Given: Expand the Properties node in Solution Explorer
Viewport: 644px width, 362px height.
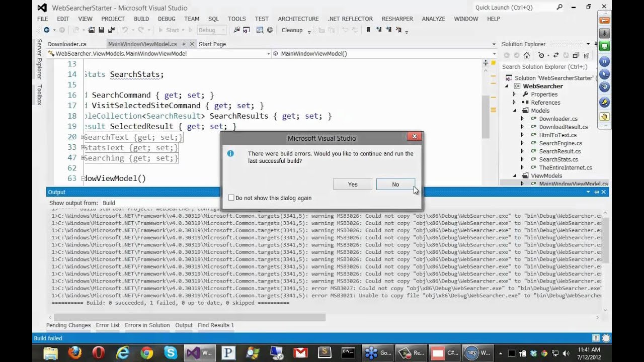Looking at the screenshot, I should click(x=514, y=94).
